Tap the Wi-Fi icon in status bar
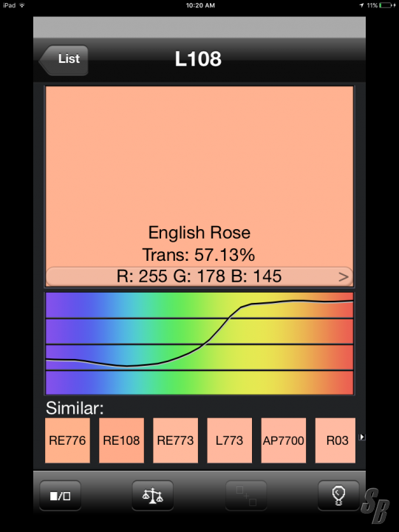 click(x=22, y=5)
